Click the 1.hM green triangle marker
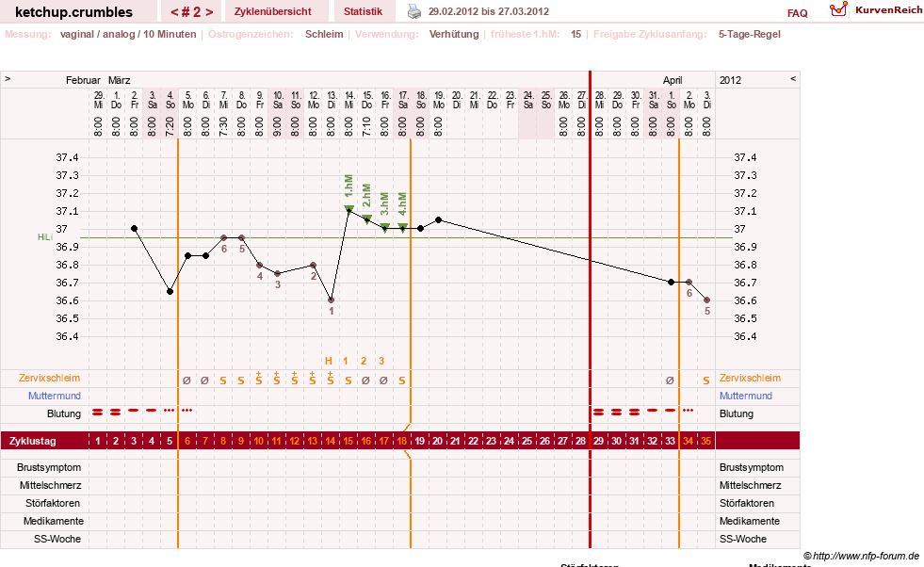The image size is (924, 567). coord(349,209)
